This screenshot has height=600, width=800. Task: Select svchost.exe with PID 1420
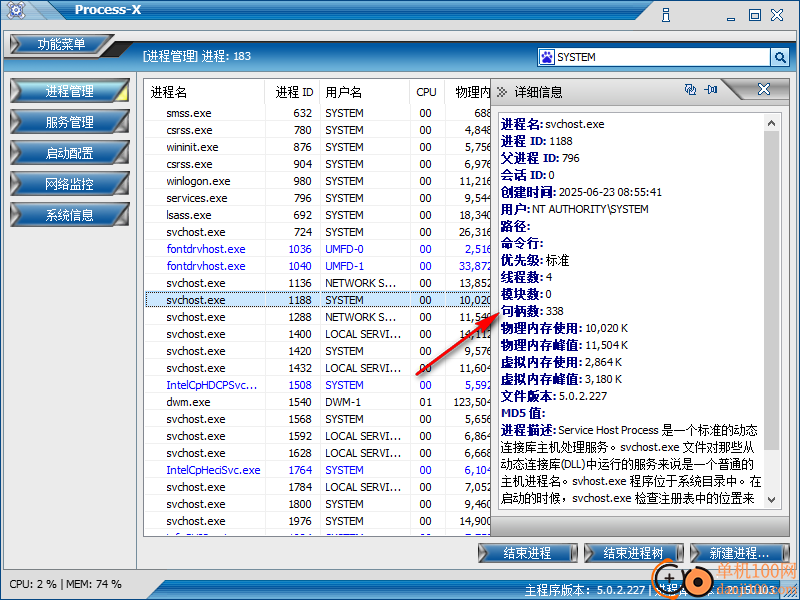point(317,351)
